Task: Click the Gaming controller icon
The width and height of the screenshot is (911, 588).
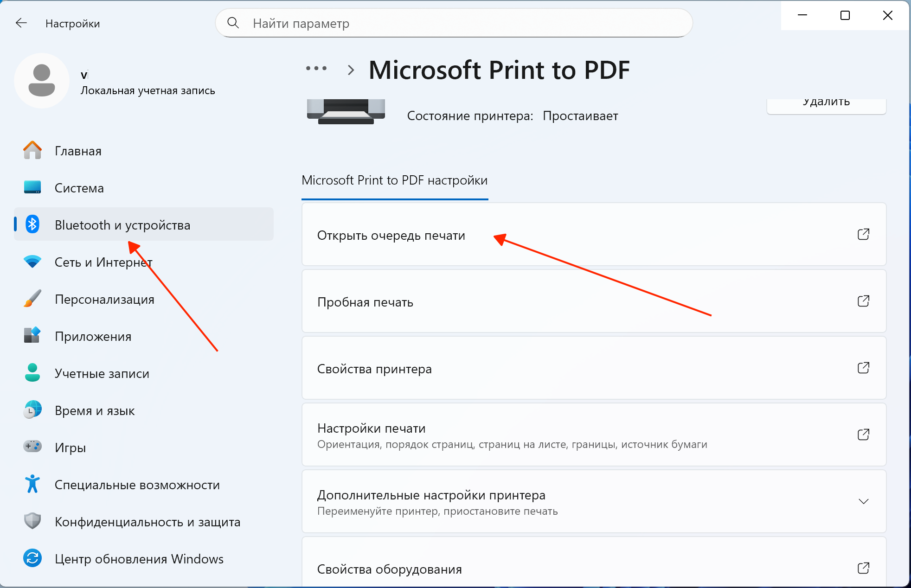Action: (32, 447)
